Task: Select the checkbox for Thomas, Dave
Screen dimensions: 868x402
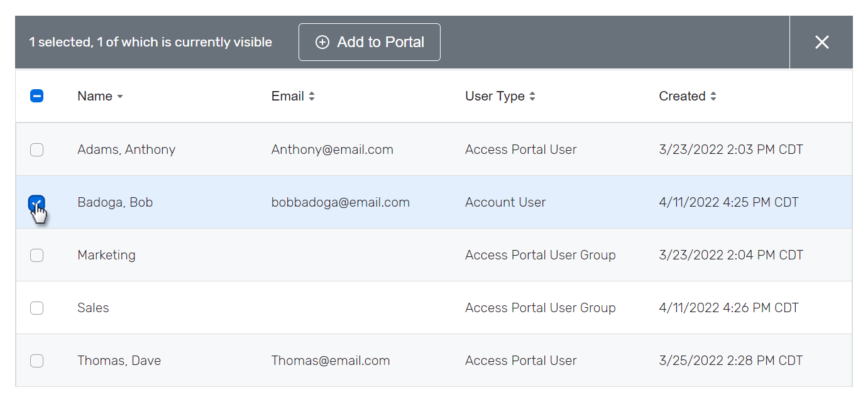Action: [x=36, y=361]
